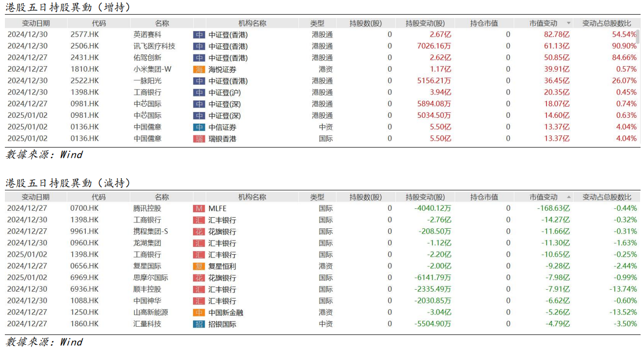Sort 增持 table by 变动日期 header

36,23
